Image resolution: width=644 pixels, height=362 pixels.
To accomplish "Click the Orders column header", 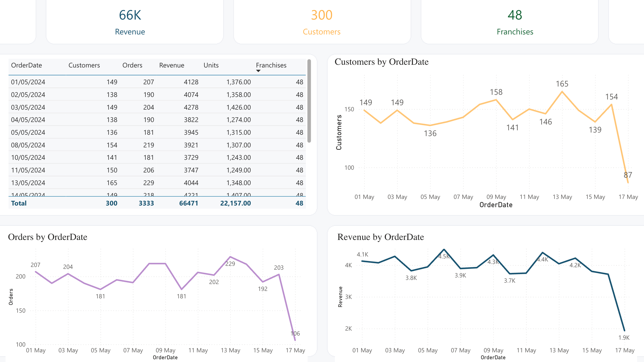I will pos(132,65).
